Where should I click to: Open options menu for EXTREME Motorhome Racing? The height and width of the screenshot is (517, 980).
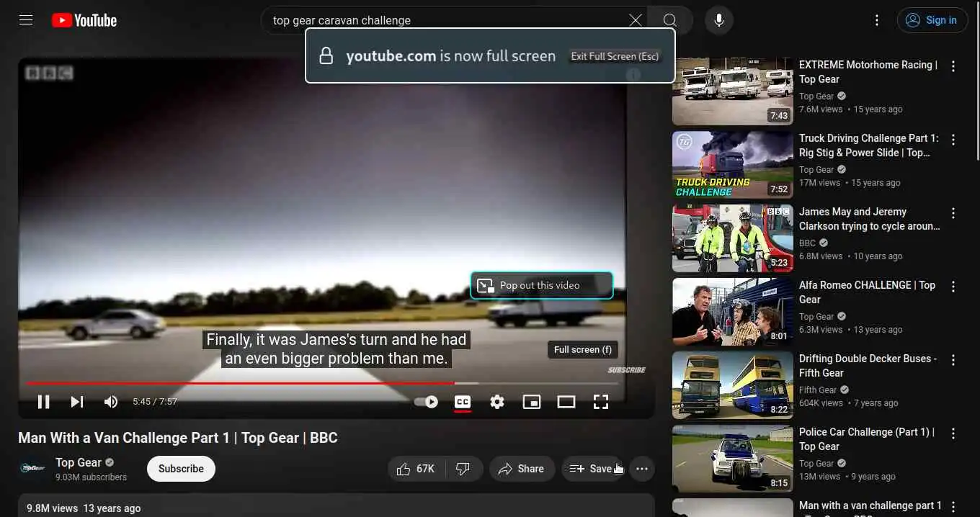953,66
